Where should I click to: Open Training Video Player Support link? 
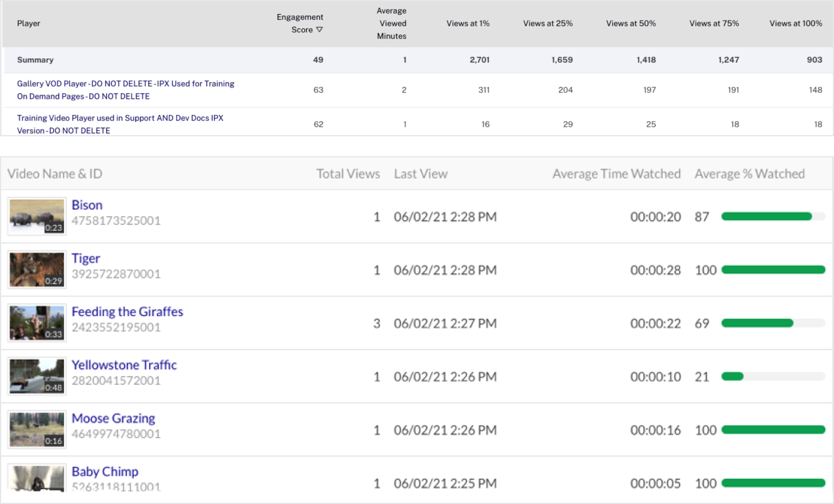(120, 124)
